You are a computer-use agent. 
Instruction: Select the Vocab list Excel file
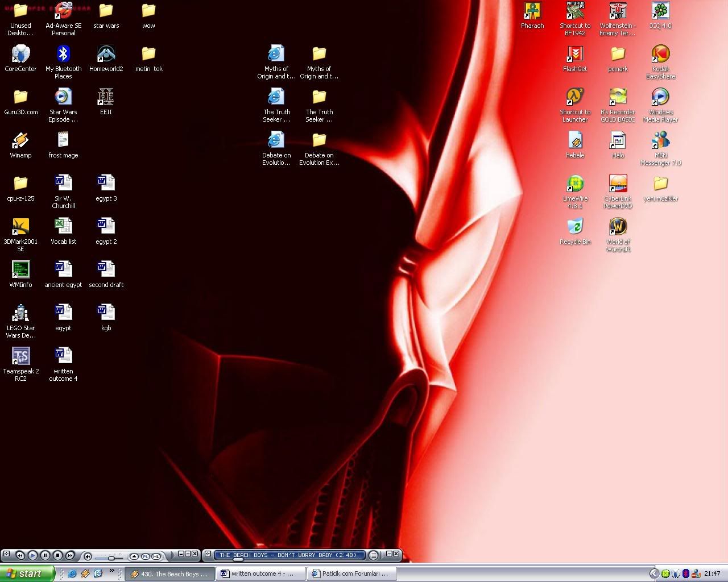pos(63,231)
